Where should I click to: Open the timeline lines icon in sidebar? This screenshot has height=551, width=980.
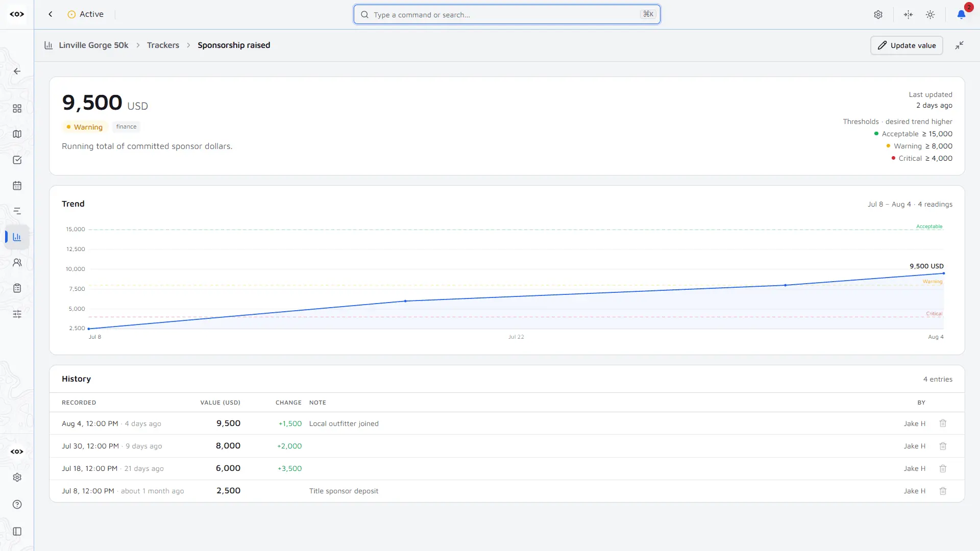(17, 211)
